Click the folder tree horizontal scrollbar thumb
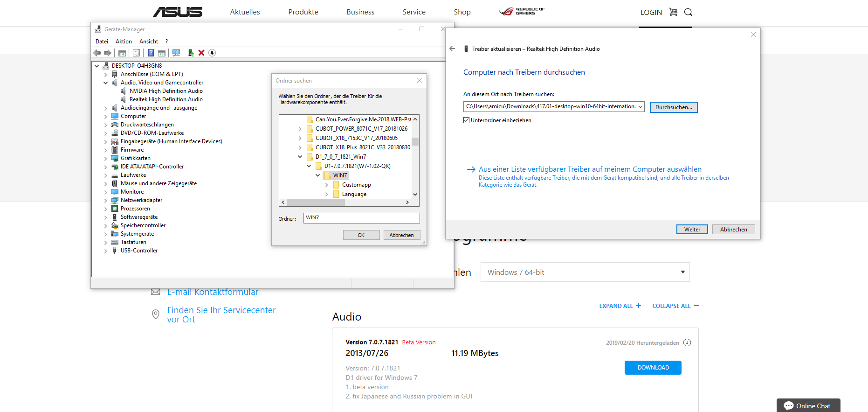868x412 pixels. click(316, 203)
